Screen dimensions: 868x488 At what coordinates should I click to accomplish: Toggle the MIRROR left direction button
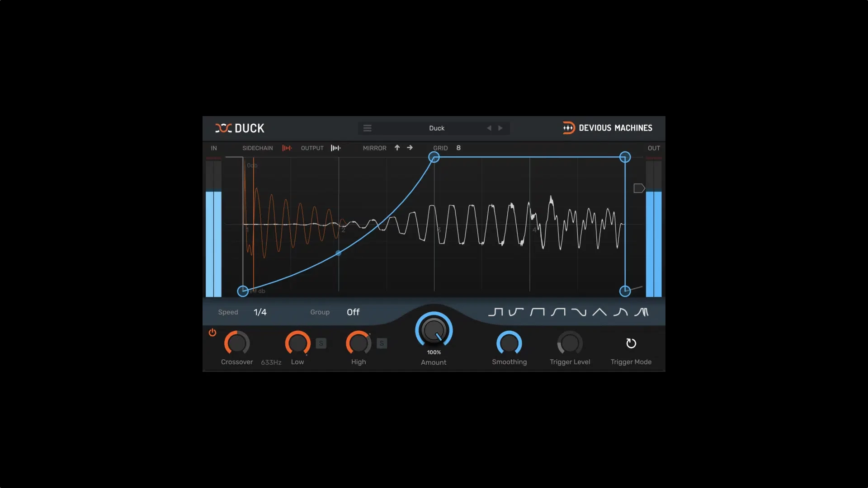[397, 148]
